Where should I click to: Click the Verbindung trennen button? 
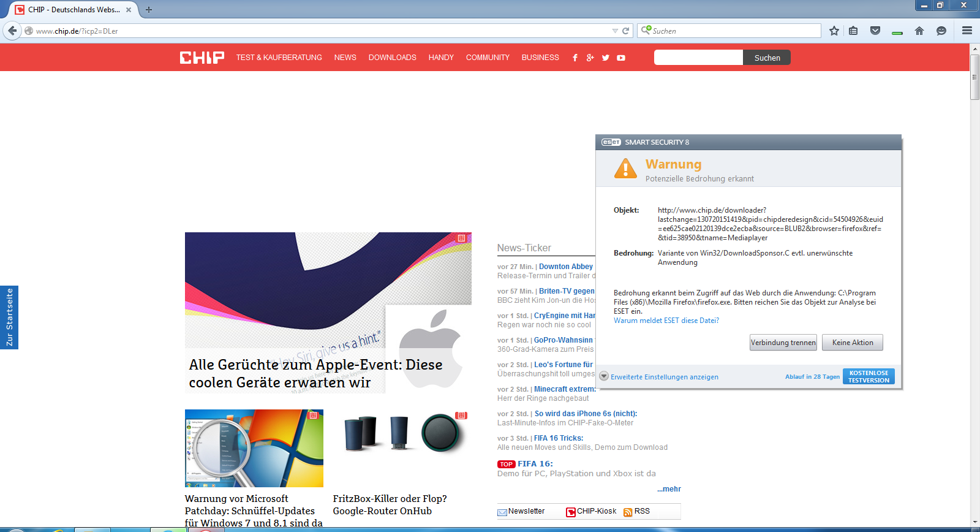pos(783,343)
